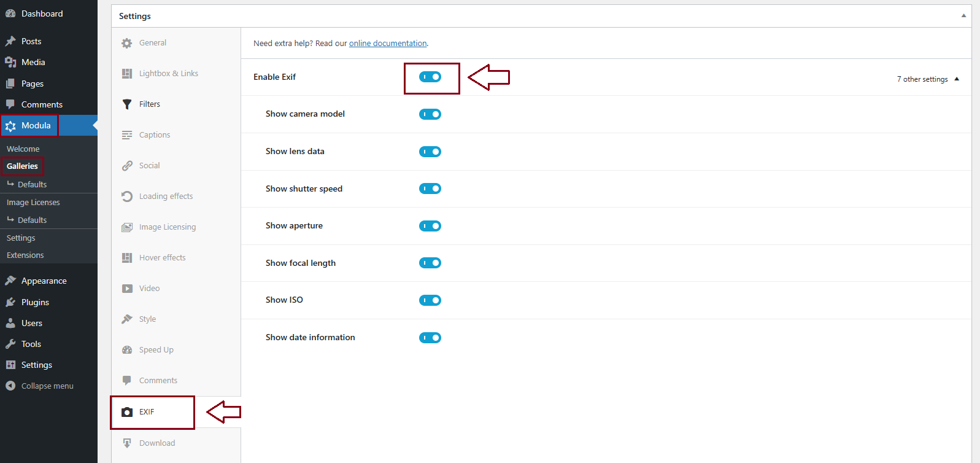
Task: Toggle Show date information off
Action: (x=430, y=338)
